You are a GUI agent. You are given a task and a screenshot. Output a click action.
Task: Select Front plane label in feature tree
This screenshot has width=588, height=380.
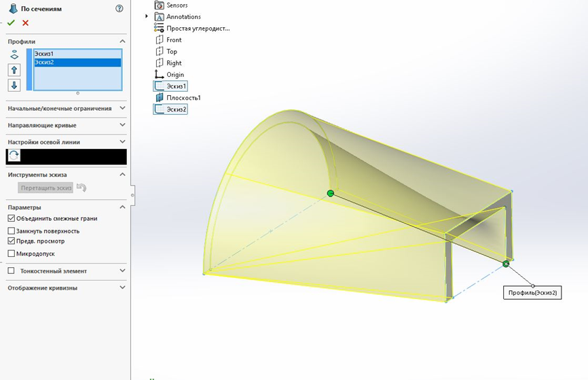click(x=174, y=40)
